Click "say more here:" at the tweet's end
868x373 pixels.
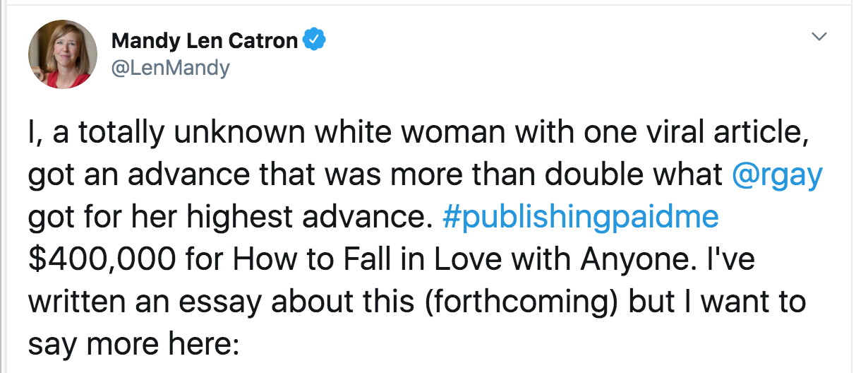pyautogui.click(x=134, y=343)
